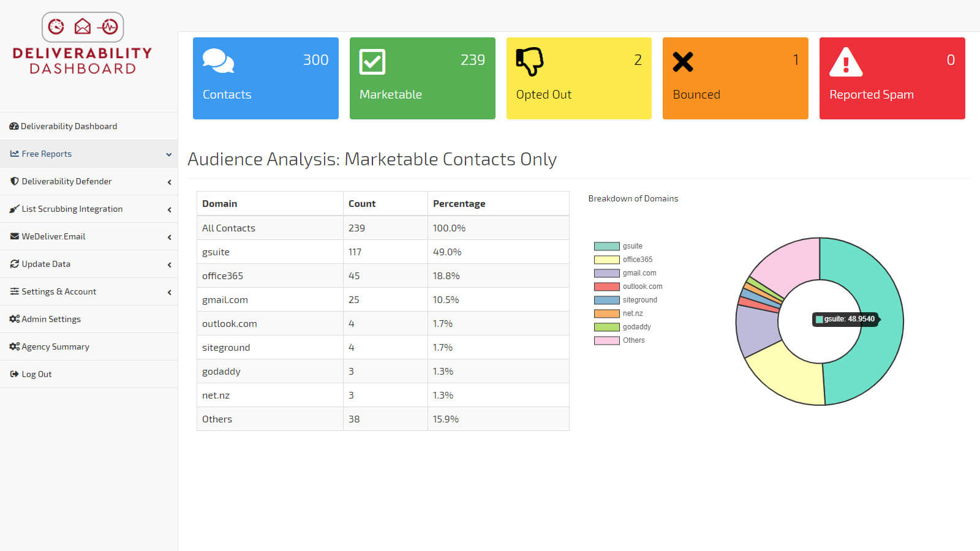Open Admin Settings from the sidebar

[51, 319]
